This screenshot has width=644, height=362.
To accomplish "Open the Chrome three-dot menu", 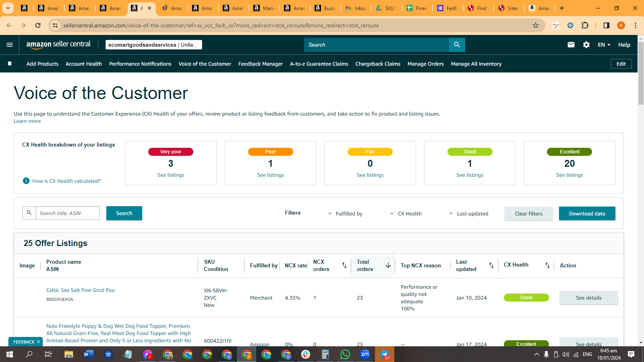I will pyautogui.click(x=636, y=25).
